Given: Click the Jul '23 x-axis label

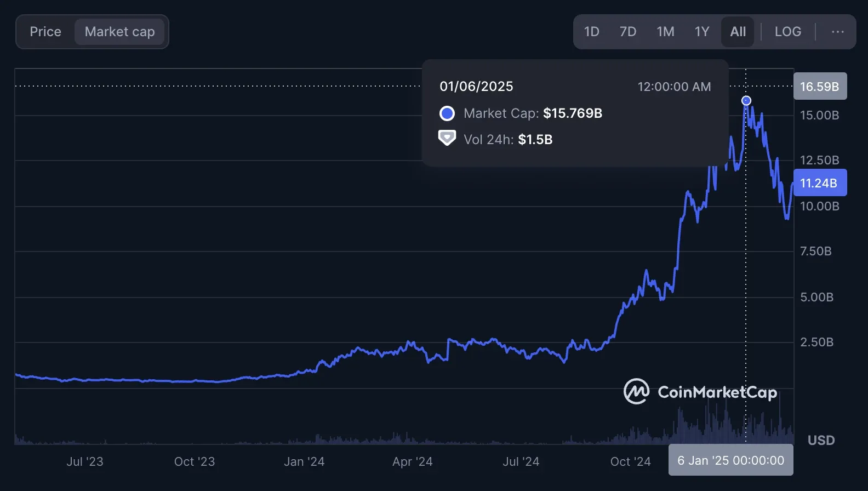Looking at the screenshot, I should (x=85, y=461).
